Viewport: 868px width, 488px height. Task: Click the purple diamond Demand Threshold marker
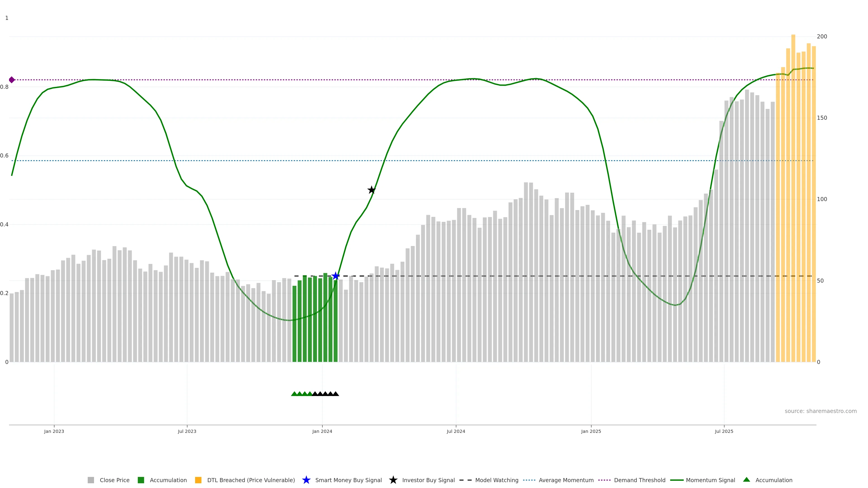click(12, 80)
